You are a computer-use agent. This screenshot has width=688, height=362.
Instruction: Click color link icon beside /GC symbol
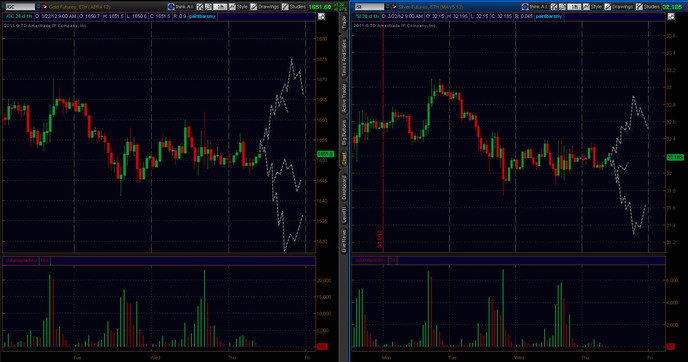[x=45, y=7]
